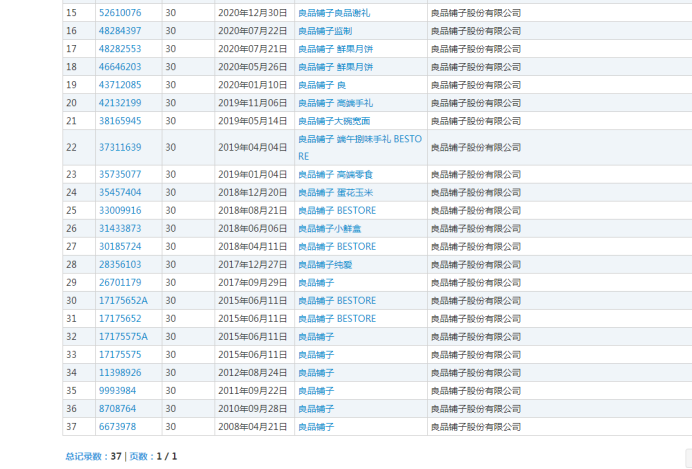The height and width of the screenshot is (469, 692).
Task: Select the page count 1 / 1
Action: pyautogui.click(x=167, y=456)
